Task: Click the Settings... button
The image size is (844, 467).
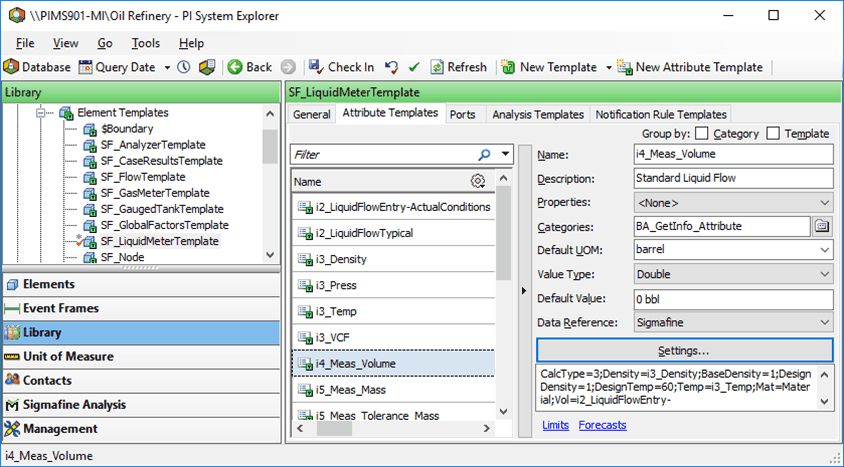Action: pos(685,351)
